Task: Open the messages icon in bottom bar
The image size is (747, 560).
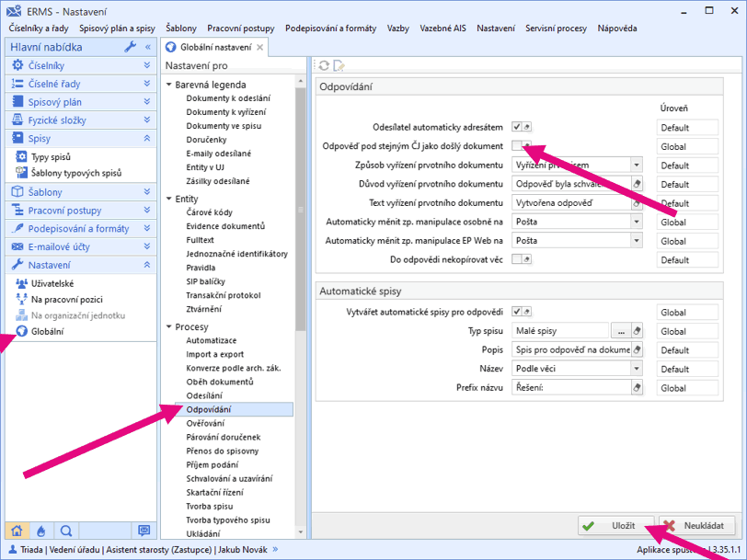Action: (x=144, y=531)
